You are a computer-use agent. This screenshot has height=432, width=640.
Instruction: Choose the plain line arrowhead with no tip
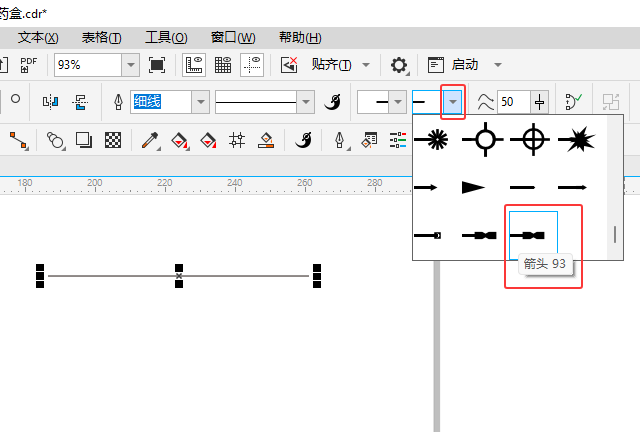(x=522, y=187)
